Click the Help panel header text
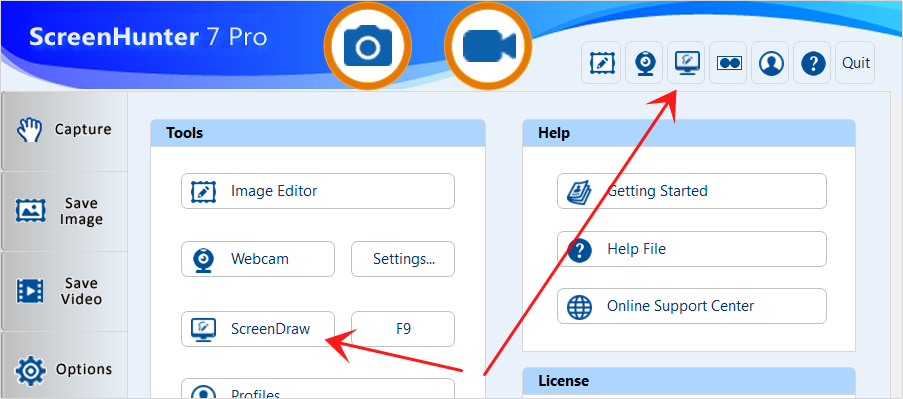 coord(554,133)
